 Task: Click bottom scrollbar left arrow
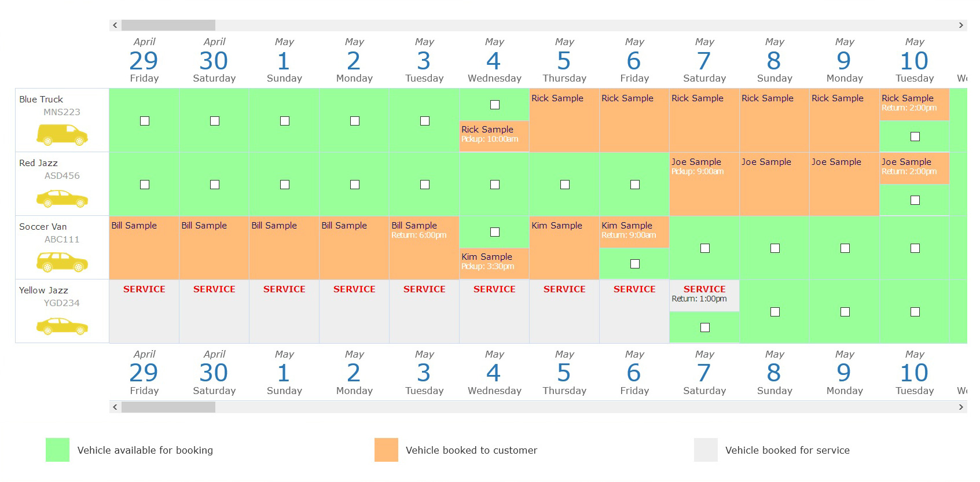coord(115,407)
